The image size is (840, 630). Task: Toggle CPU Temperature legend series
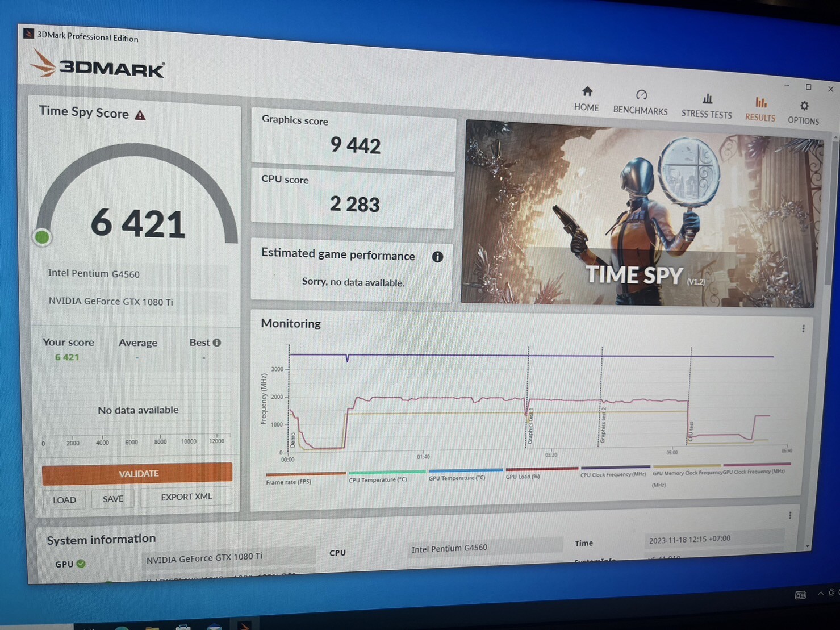pos(378,479)
